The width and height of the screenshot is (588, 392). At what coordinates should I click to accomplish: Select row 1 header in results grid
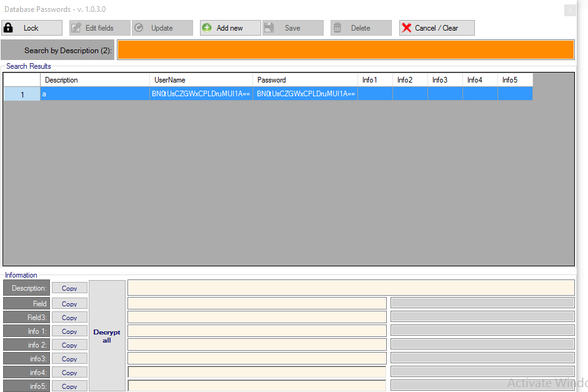pyautogui.click(x=22, y=94)
